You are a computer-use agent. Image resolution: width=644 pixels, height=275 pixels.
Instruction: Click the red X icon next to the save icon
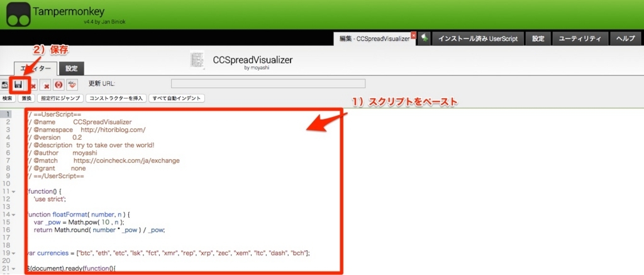(33, 85)
